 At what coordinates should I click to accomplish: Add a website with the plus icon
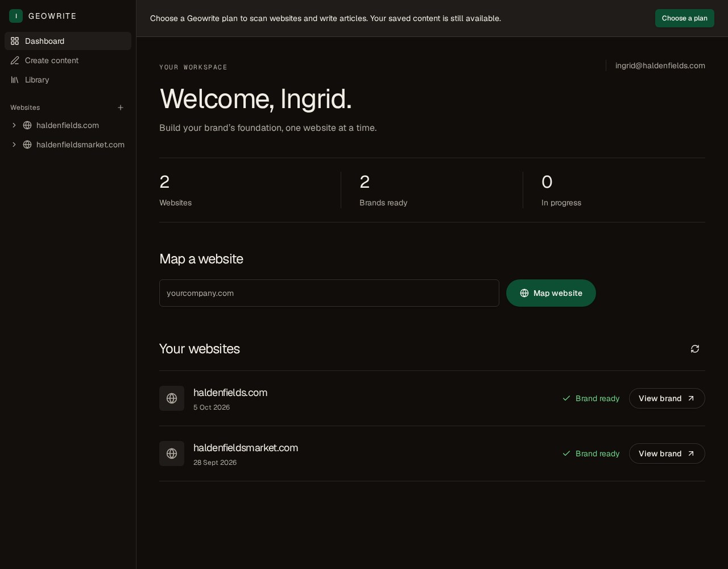click(x=121, y=108)
